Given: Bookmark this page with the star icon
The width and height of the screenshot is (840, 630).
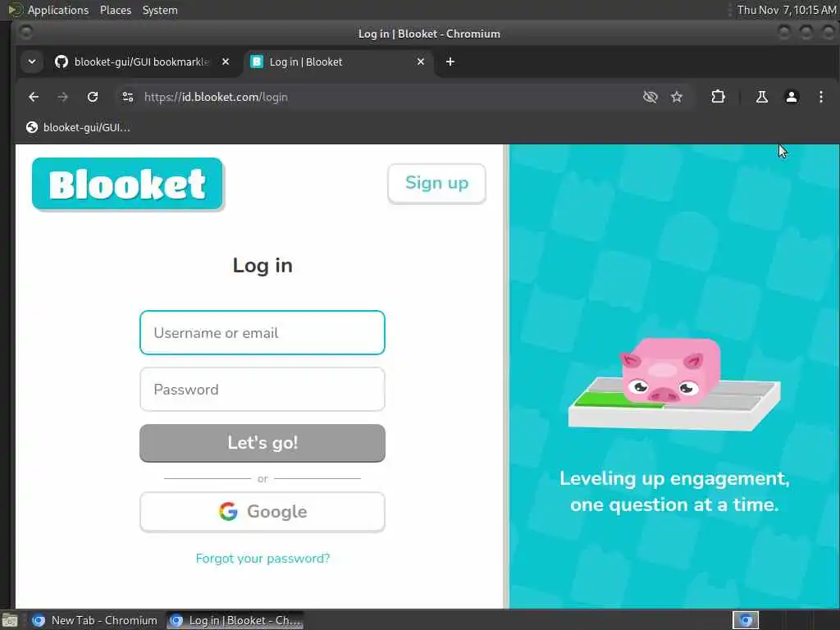Looking at the screenshot, I should (x=677, y=97).
